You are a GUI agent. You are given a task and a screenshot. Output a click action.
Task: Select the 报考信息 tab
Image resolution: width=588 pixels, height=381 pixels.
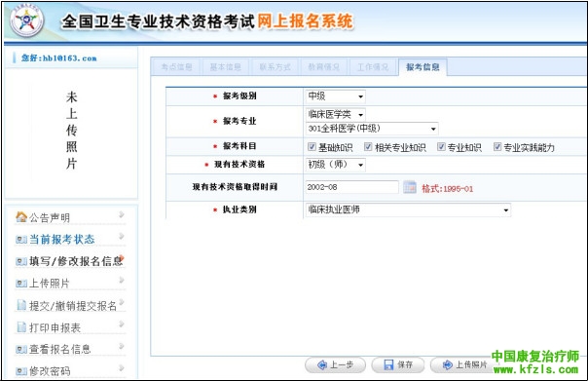click(423, 67)
